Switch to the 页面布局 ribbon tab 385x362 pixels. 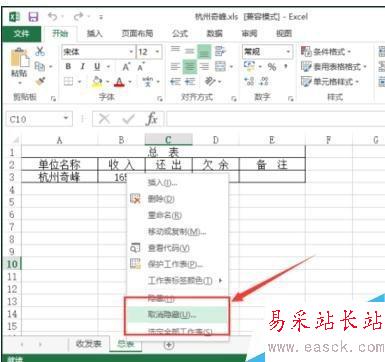click(137, 33)
